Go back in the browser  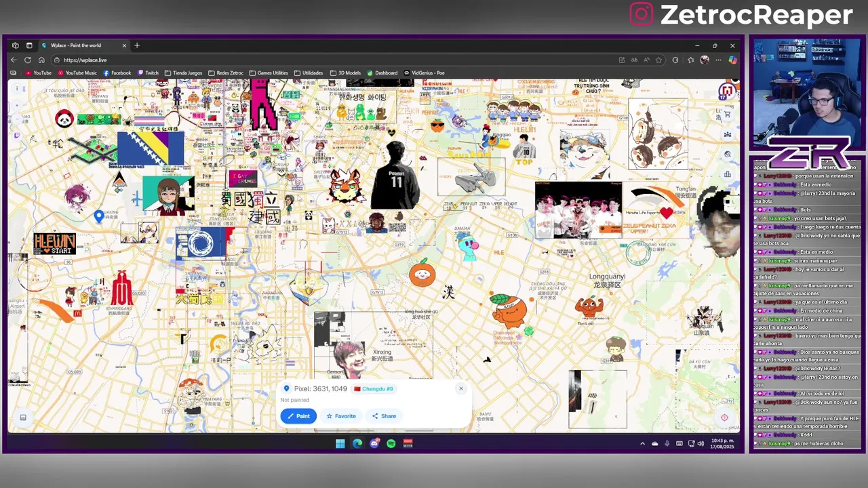click(x=14, y=60)
